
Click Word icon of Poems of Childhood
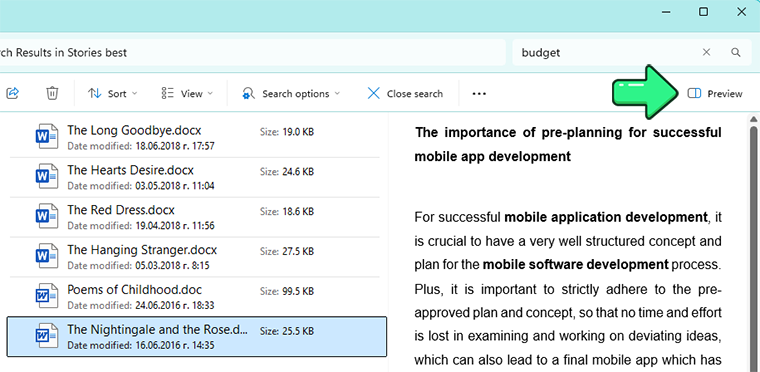tap(47, 296)
